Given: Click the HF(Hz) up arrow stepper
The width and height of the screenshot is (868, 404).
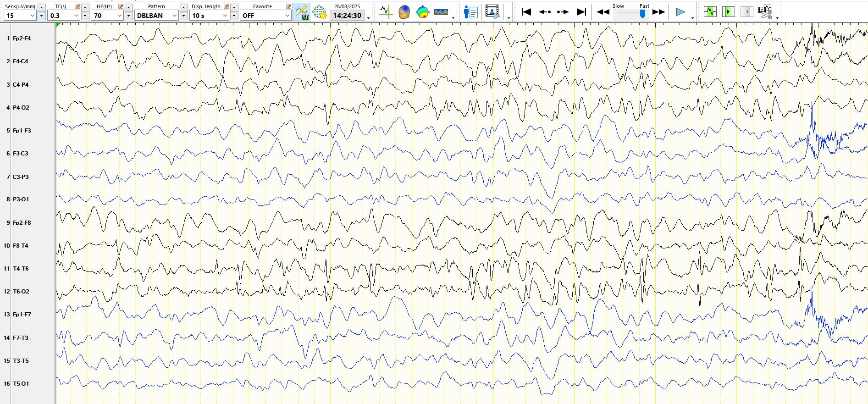Looking at the screenshot, I should click(129, 7).
